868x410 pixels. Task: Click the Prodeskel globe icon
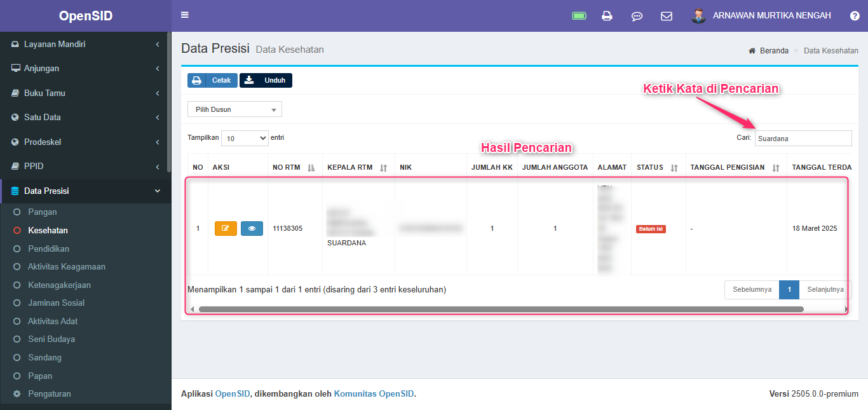(x=15, y=142)
